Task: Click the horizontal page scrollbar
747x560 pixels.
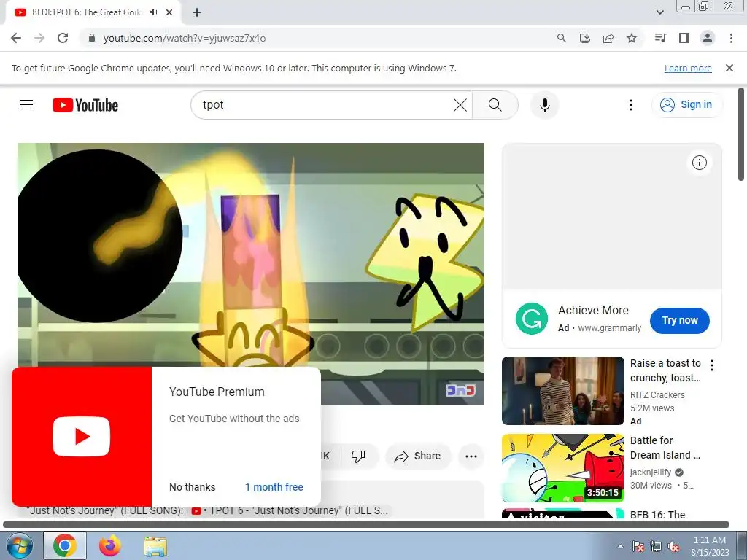Action: [x=366, y=524]
